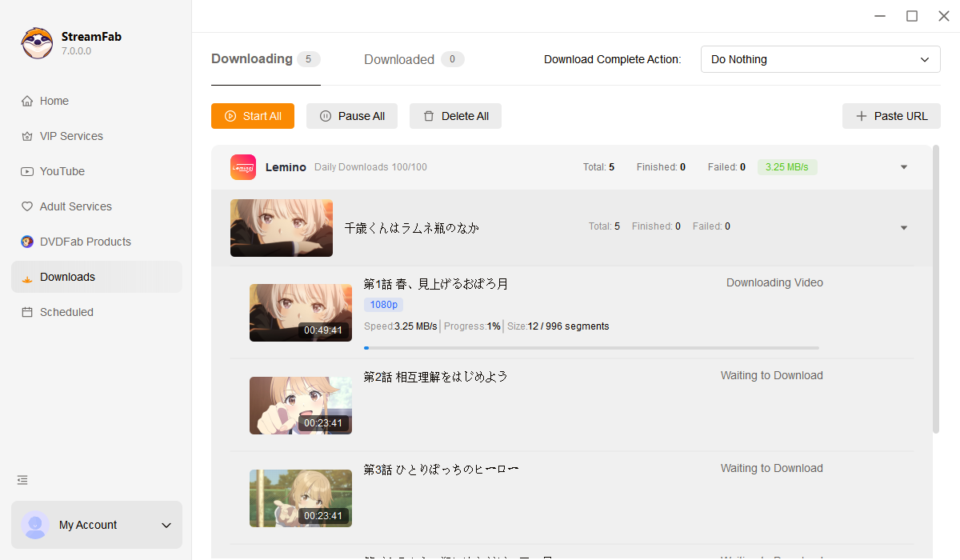The width and height of the screenshot is (960, 560).
Task: Go to VIP Services section
Action: (x=71, y=136)
